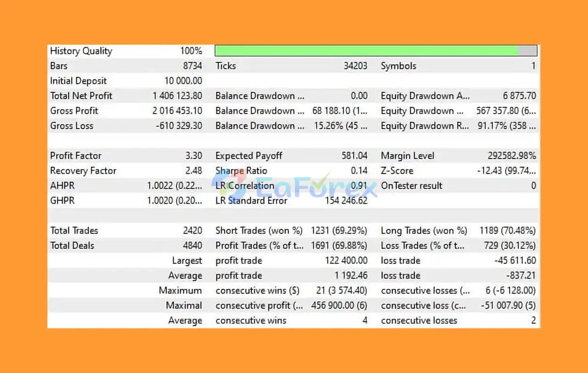Click the GHPR value 1.0020
The image size is (588, 373).
pos(175,201)
